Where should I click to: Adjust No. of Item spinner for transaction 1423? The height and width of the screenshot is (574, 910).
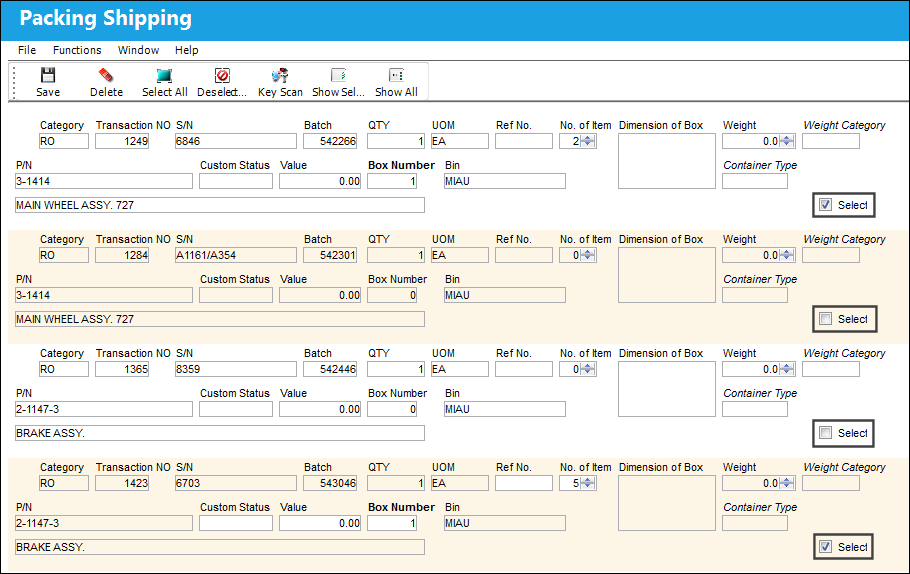click(x=588, y=483)
